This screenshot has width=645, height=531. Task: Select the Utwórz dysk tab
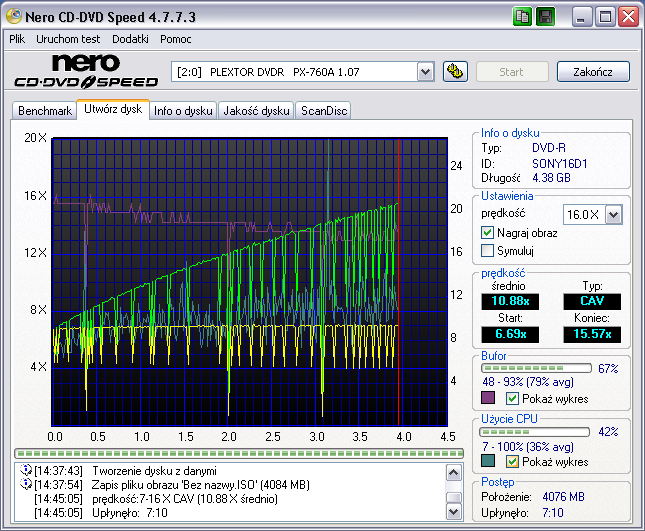click(113, 109)
